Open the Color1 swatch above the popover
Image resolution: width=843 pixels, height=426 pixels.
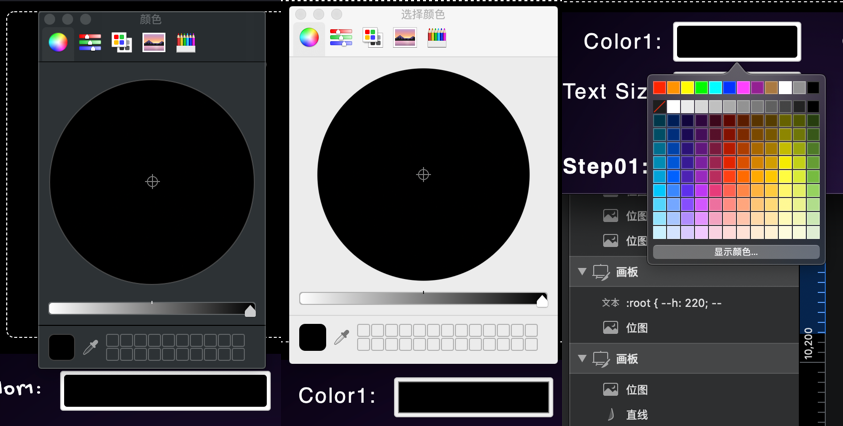(737, 41)
